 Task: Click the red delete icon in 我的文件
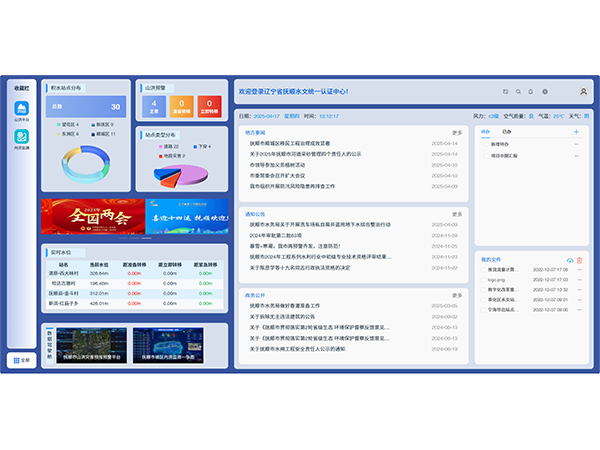(580, 260)
